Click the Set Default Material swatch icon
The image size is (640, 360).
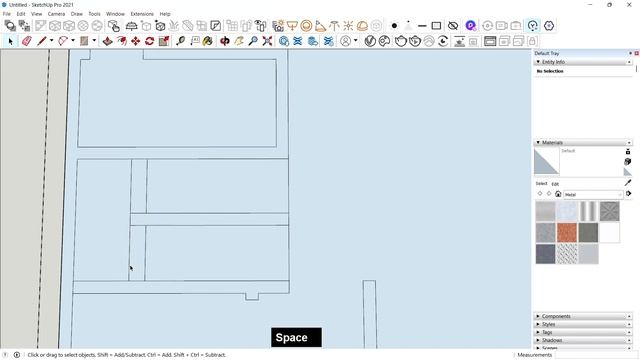click(628, 172)
